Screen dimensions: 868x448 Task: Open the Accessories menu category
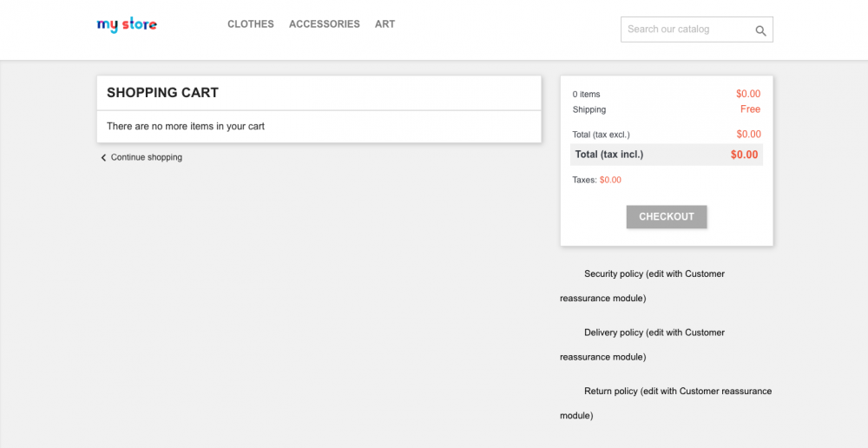324,24
